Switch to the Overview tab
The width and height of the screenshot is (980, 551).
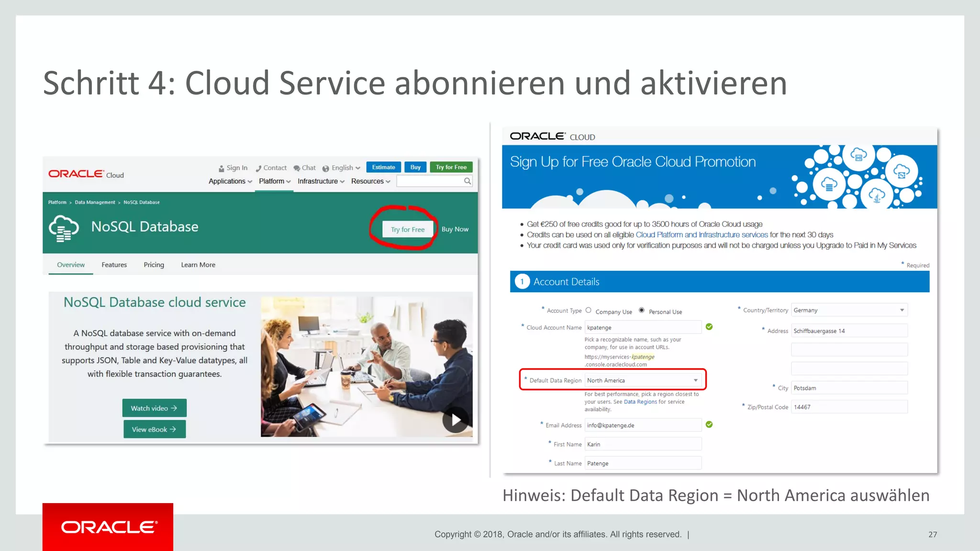[71, 264]
